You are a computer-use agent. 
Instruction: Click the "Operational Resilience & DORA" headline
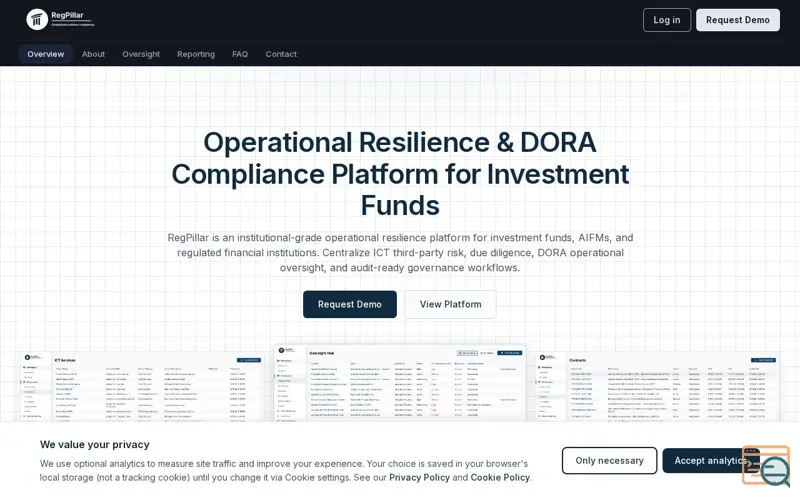(x=399, y=142)
